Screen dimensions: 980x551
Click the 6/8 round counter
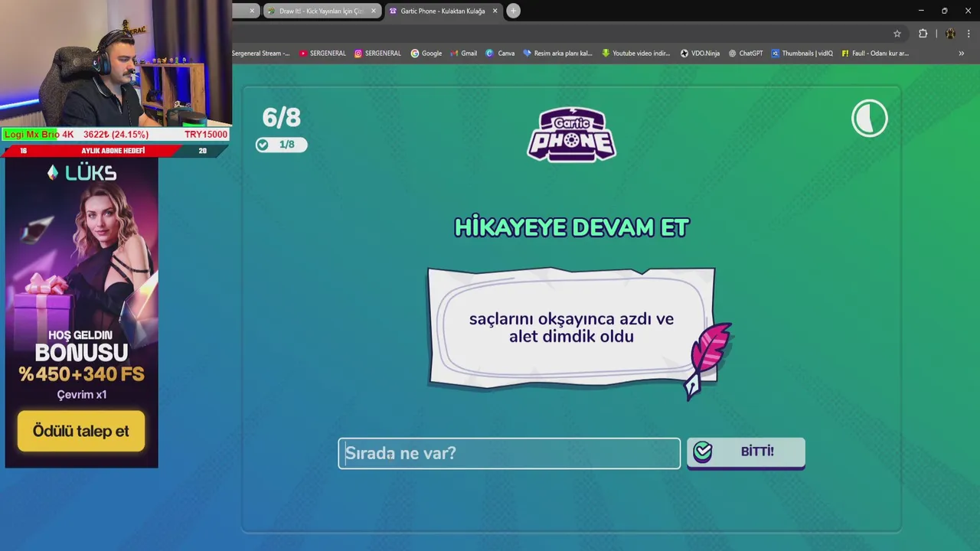[x=281, y=117]
